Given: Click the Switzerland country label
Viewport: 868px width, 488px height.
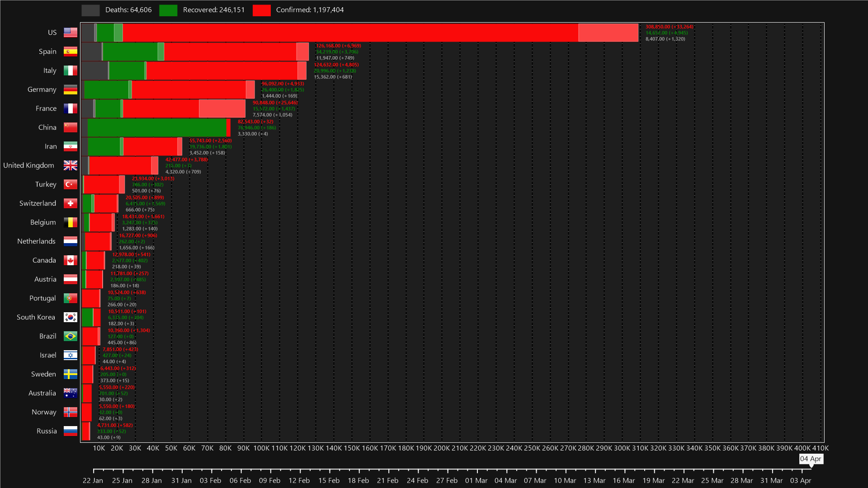Looking at the screenshot, I should point(38,203).
